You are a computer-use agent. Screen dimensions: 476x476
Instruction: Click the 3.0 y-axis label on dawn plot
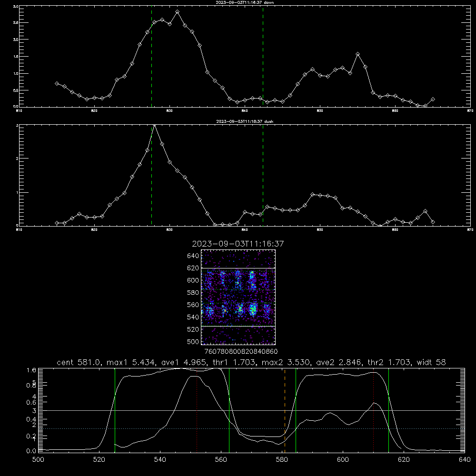pos(16,6)
